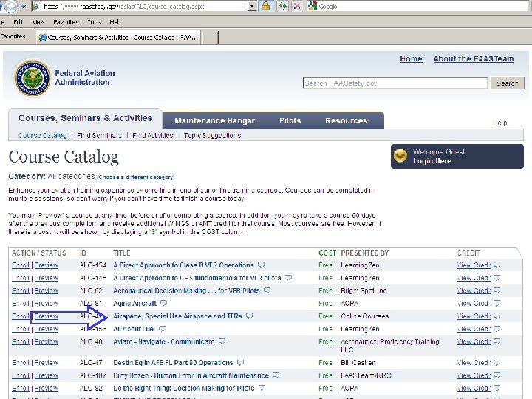Click the red stop loading icon

click(297, 6)
